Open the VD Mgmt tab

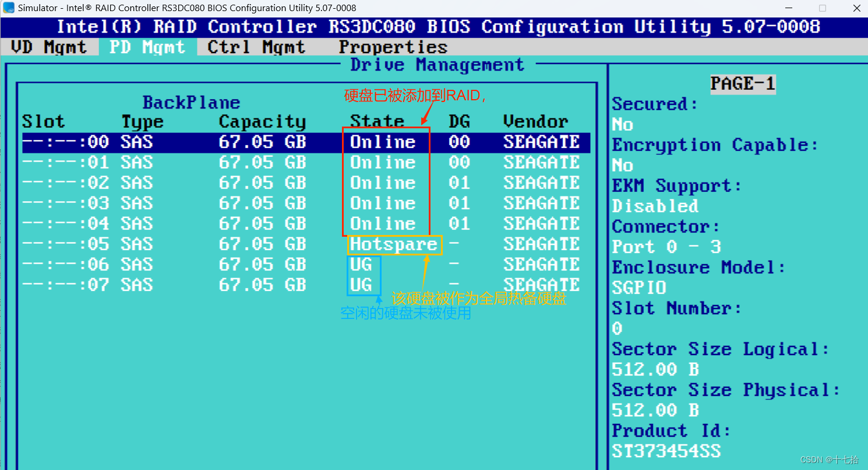point(49,47)
